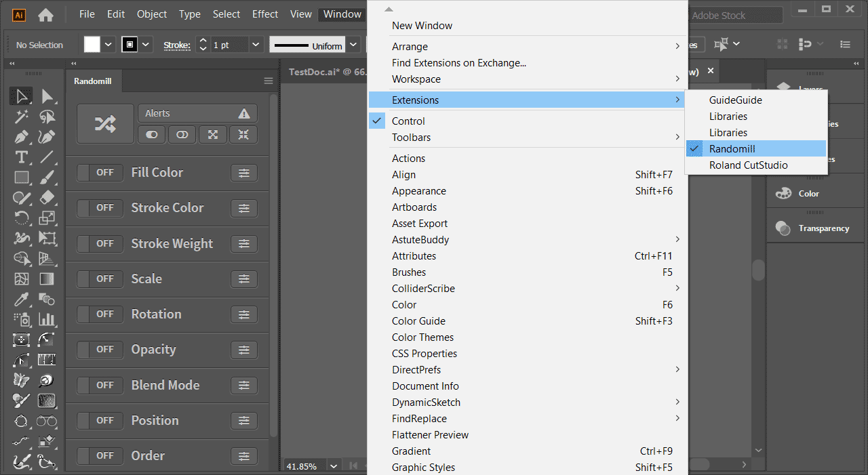Viewport: 868px width, 475px height.
Task: Open the Color panel icon on the right dock
Action: [x=784, y=193]
